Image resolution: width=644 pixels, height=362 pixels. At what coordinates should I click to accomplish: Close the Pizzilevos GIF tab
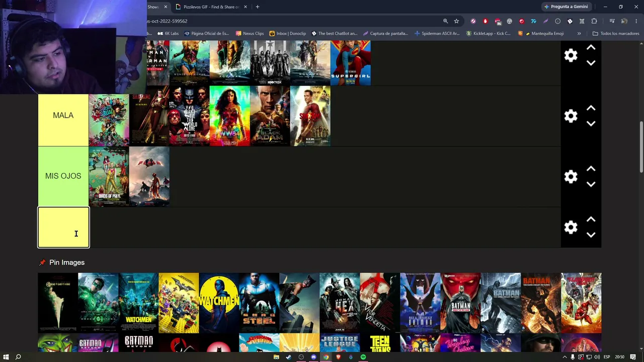[246, 7]
